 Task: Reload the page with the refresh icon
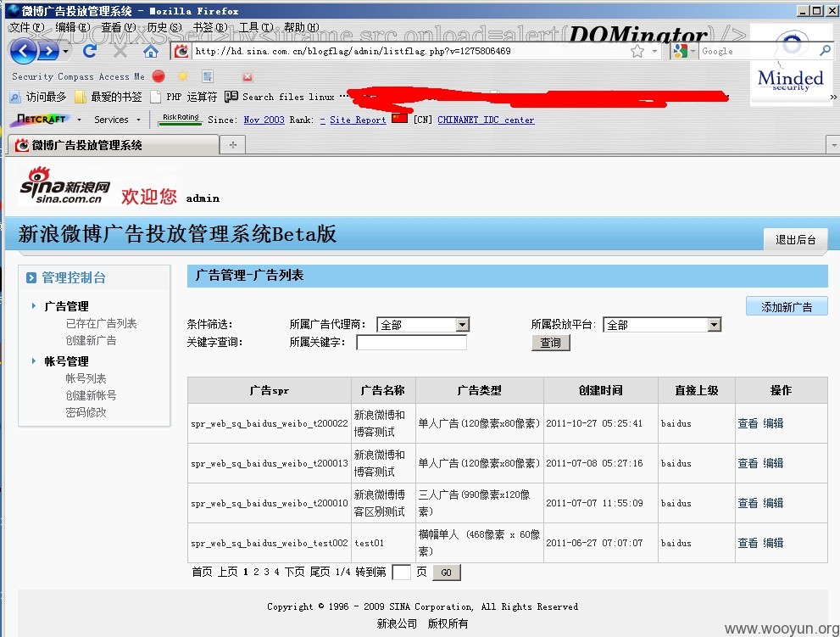(x=90, y=51)
